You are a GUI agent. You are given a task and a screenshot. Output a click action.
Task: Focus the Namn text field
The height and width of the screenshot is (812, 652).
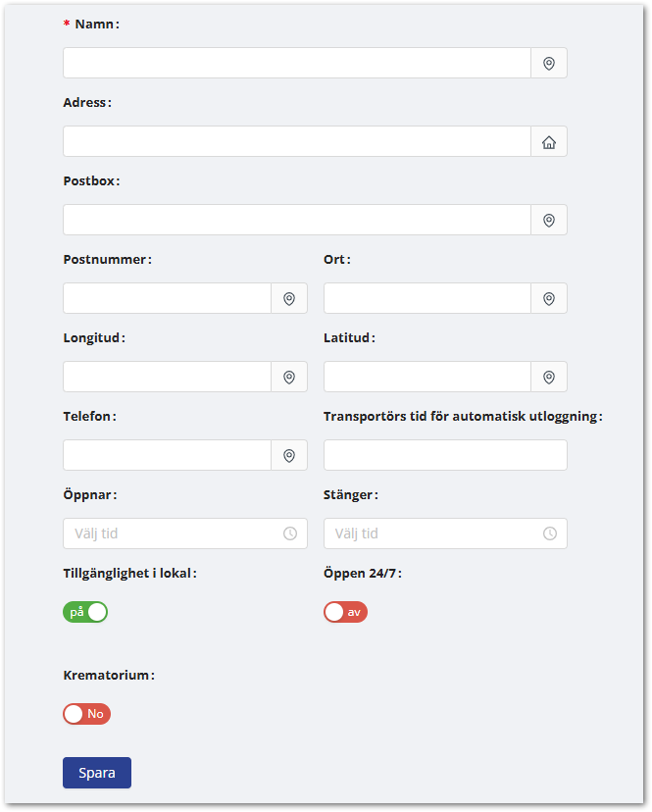(x=296, y=63)
